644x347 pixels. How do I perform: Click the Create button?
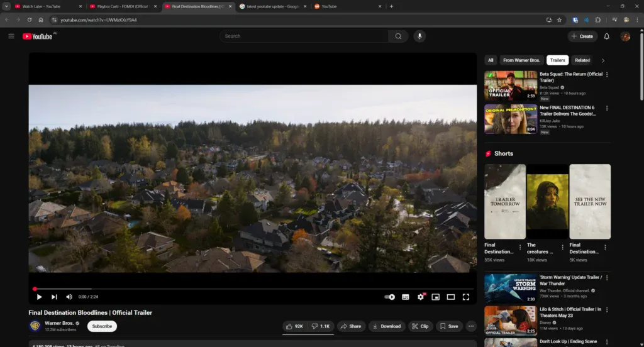[582, 36]
